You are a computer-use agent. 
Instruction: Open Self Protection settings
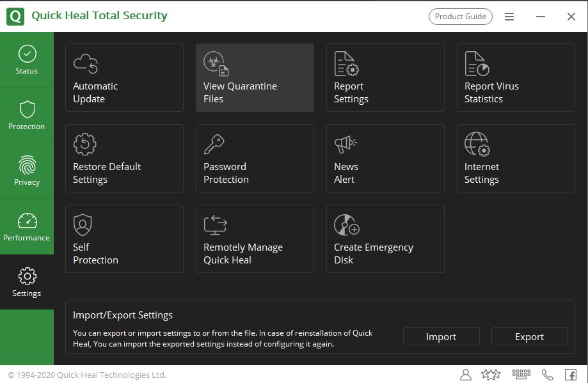(124, 238)
